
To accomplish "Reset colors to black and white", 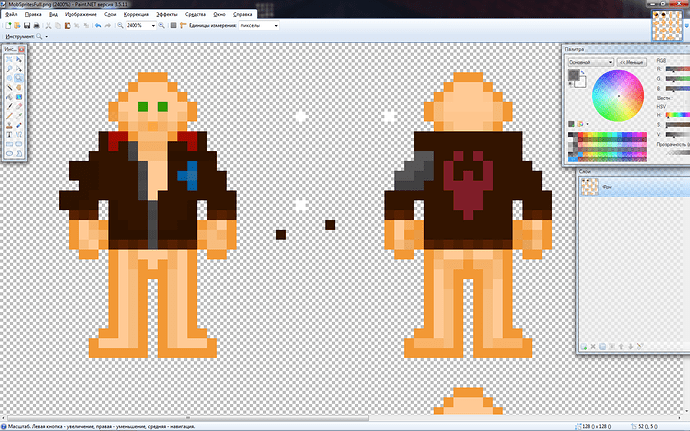I will (571, 84).
